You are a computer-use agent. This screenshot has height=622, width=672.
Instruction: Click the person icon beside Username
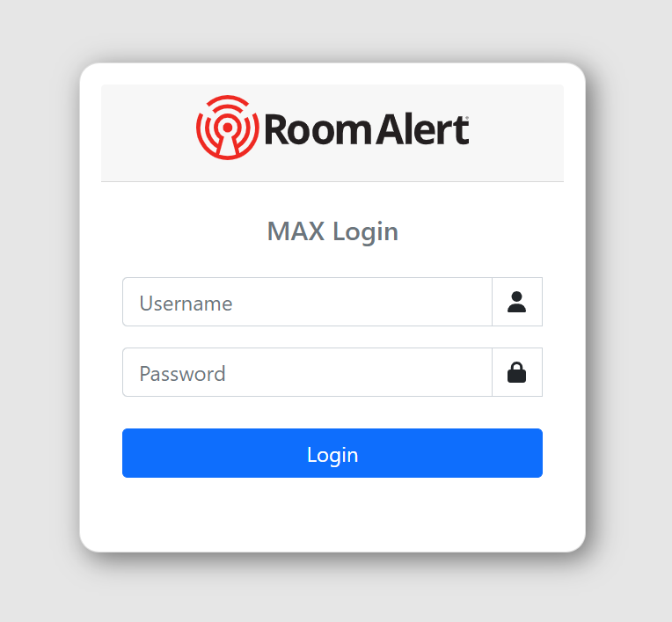[516, 302]
